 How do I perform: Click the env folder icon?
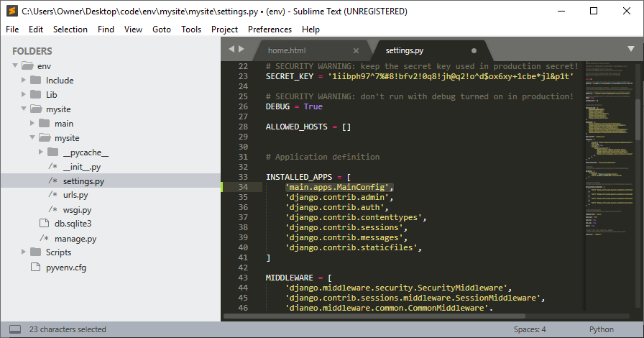click(x=27, y=65)
